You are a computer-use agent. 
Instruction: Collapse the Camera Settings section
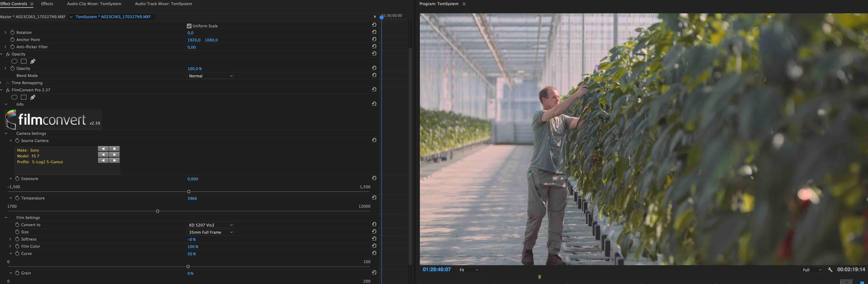point(6,133)
